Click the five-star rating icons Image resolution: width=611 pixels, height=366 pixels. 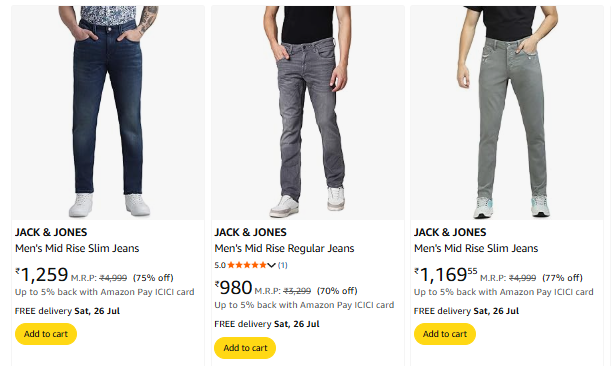click(247, 265)
